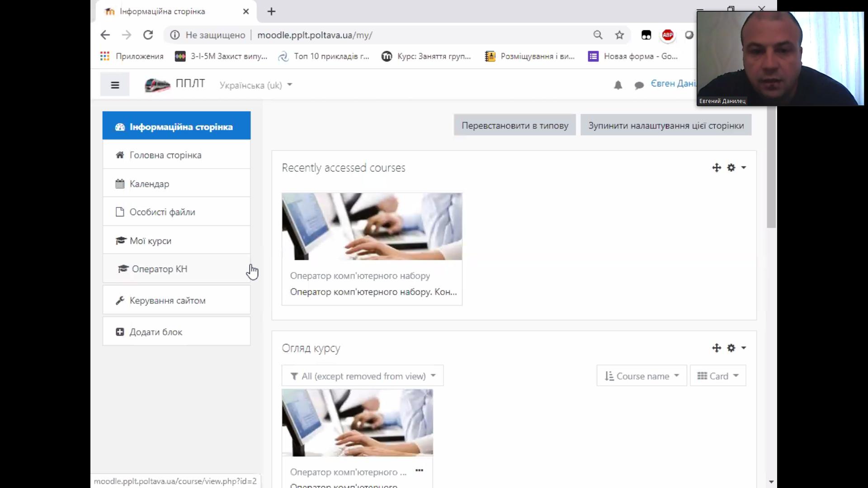Reload the page

(x=148, y=35)
